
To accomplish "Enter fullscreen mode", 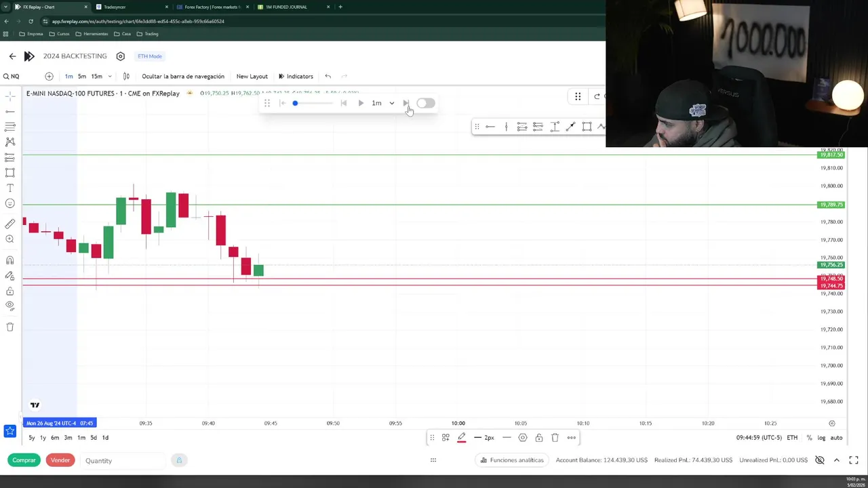I will (x=854, y=460).
